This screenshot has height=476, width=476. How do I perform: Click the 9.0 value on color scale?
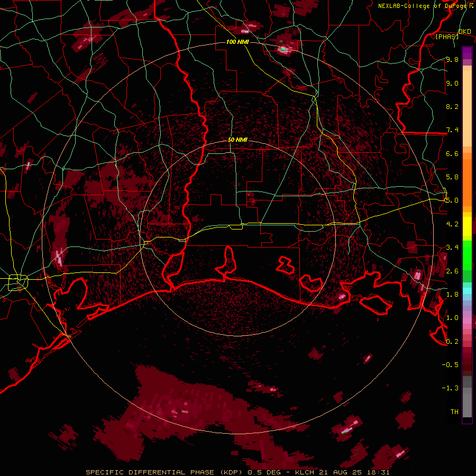point(452,83)
